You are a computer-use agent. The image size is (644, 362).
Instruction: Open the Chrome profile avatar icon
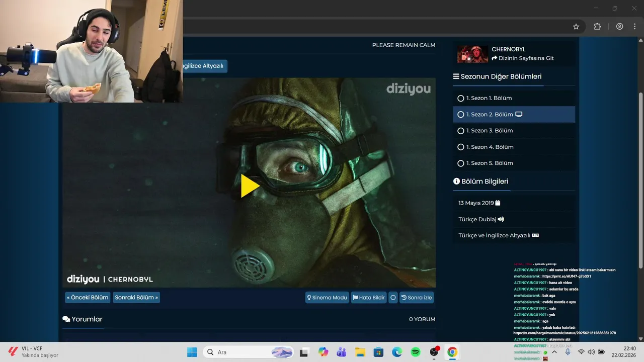[620, 27]
